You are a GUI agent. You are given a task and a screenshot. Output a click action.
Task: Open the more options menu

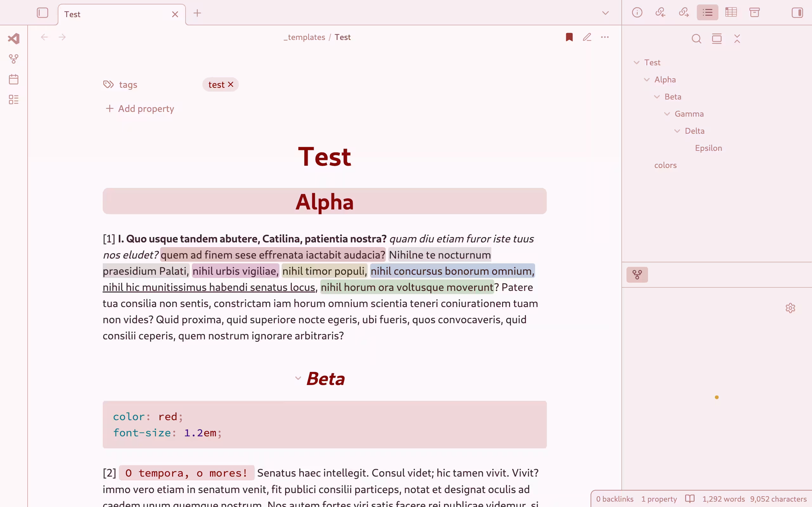click(605, 37)
